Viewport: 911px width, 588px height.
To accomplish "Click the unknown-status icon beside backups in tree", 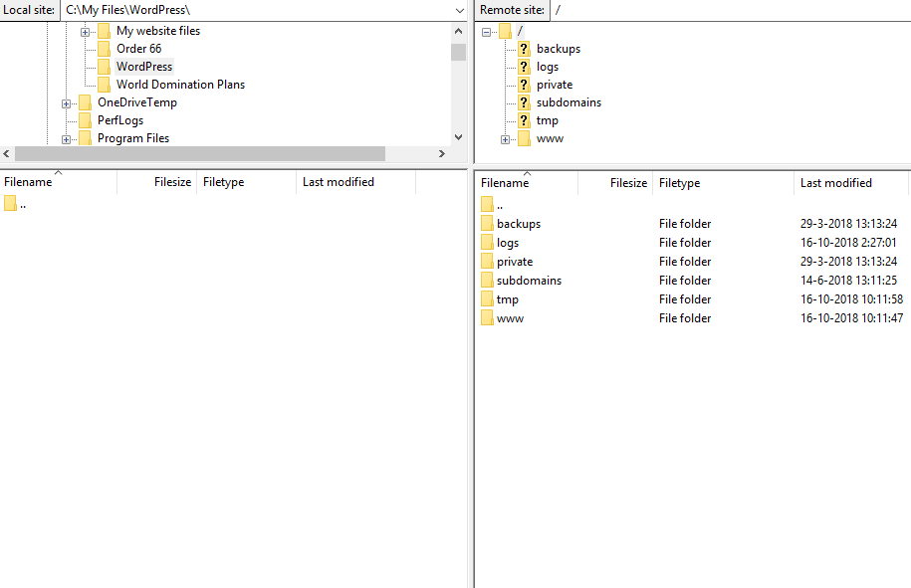I will point(524,49).
